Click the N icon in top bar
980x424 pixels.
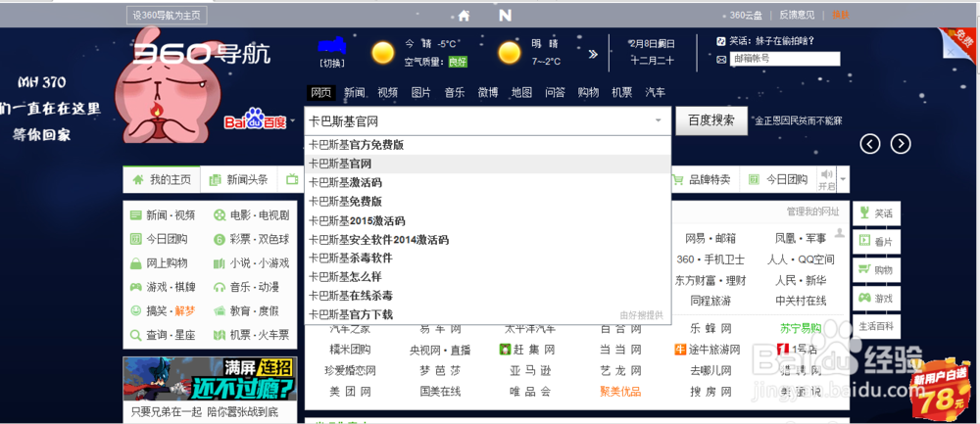coord(505,16)
